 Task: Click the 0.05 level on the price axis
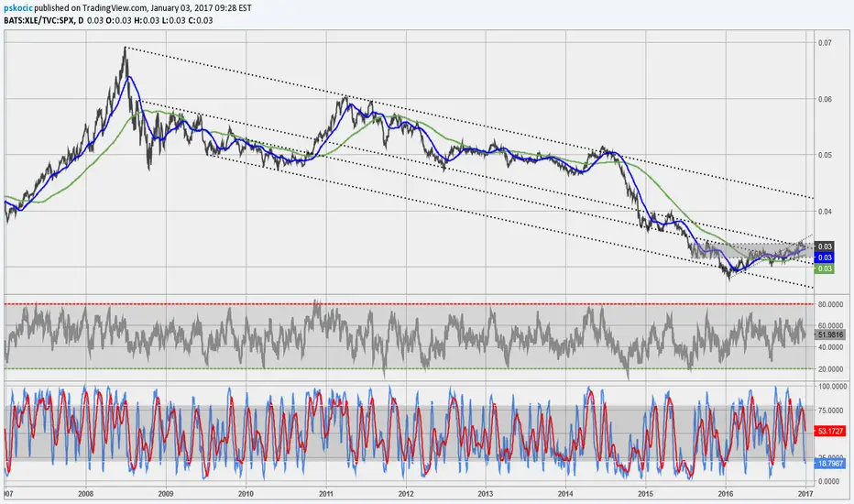pos(826,155)
